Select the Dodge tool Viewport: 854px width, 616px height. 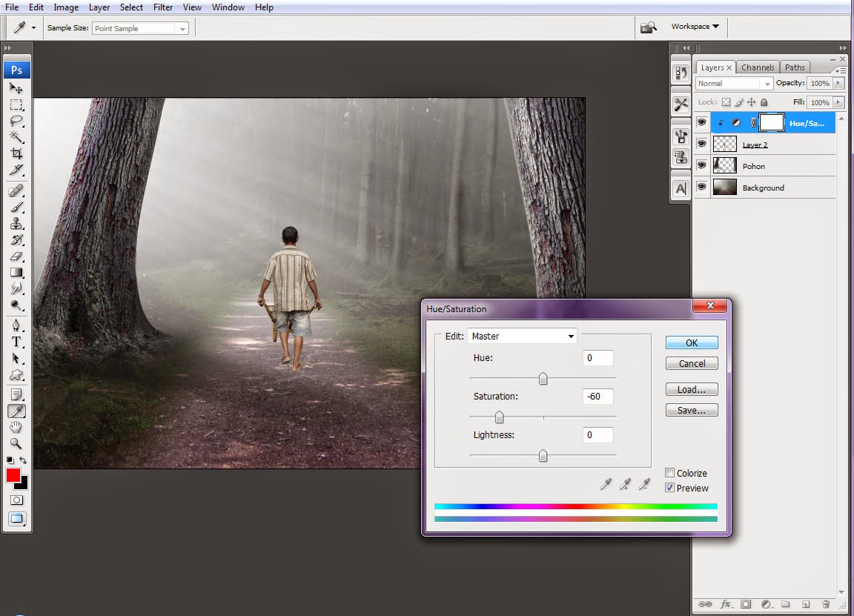click(16, 305)
